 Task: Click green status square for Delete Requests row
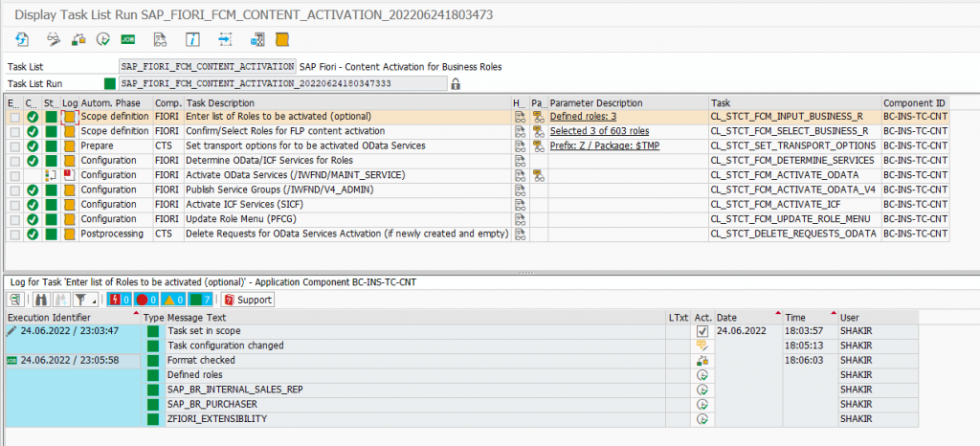click(52, 234)
